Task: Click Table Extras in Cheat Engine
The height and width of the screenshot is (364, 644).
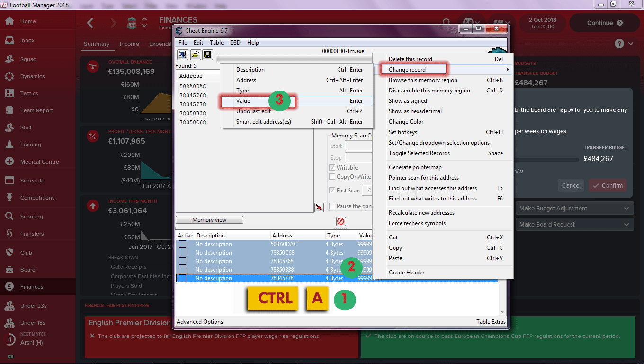Action: [491, 322]
